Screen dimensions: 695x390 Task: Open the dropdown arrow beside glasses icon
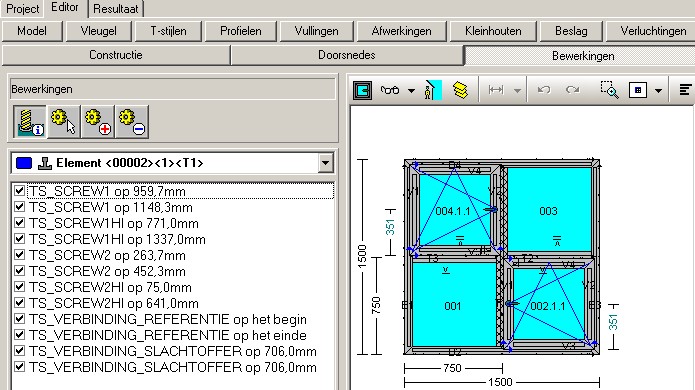pyautogui.click(x=411, y=91)
